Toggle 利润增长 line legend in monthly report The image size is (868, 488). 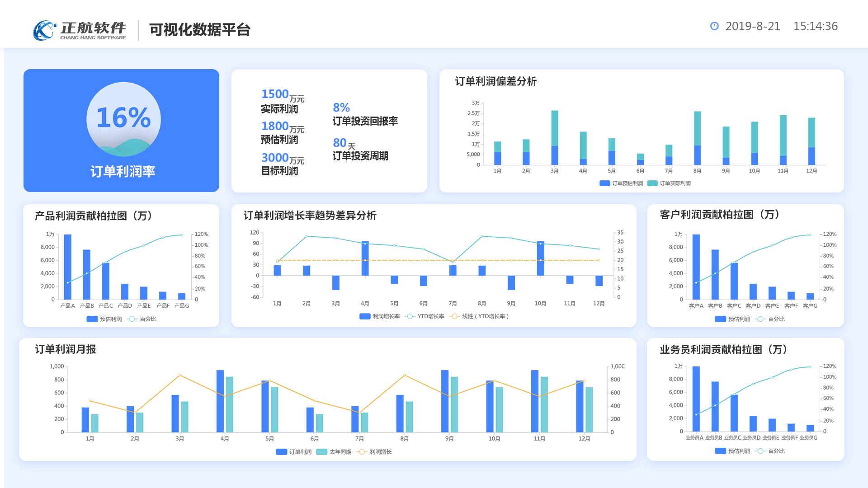point(374,452)
